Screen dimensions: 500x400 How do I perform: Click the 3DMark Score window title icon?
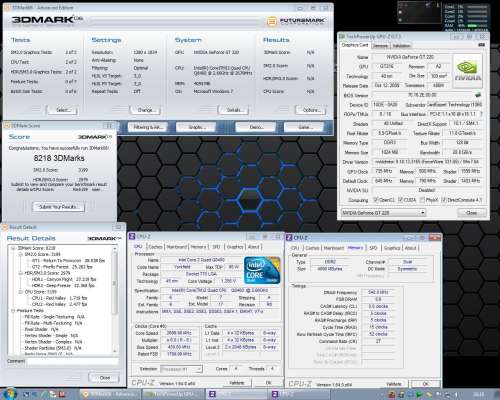[x=6, y=126]
